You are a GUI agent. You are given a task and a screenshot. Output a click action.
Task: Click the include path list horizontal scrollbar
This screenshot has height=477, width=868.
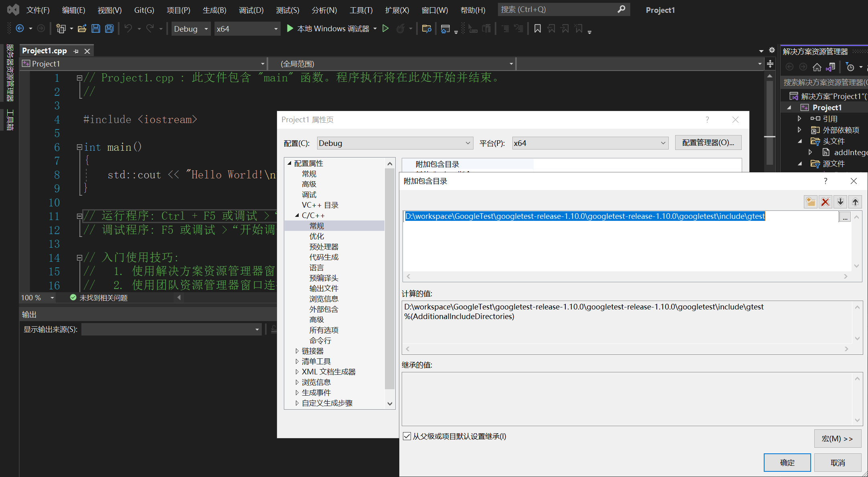627,276
